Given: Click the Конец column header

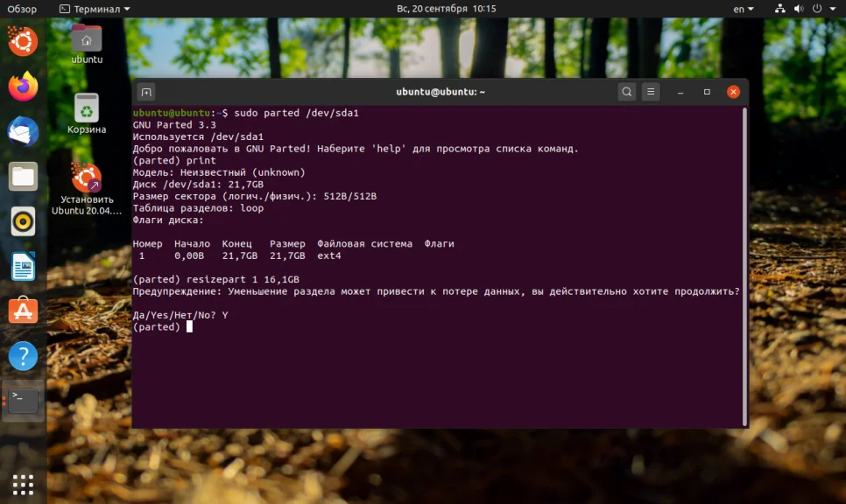Looking at the screenshot, I should [236, 243].
